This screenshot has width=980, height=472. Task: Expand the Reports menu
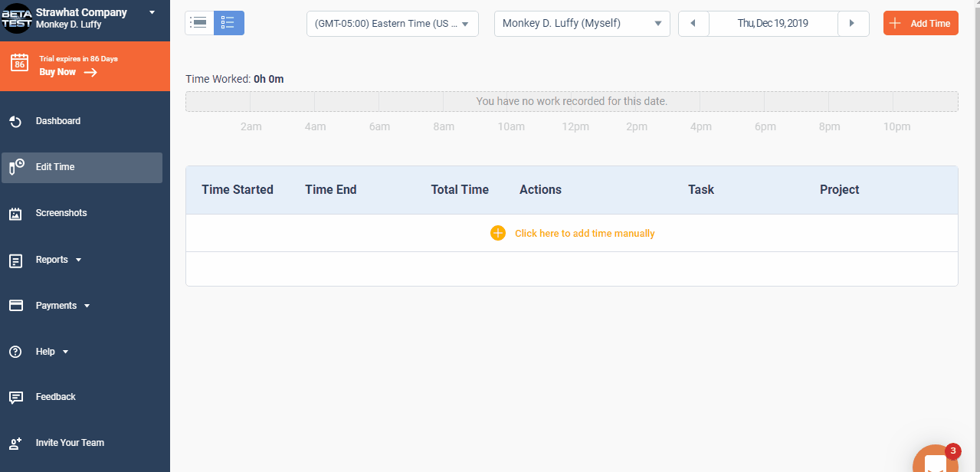57,260
